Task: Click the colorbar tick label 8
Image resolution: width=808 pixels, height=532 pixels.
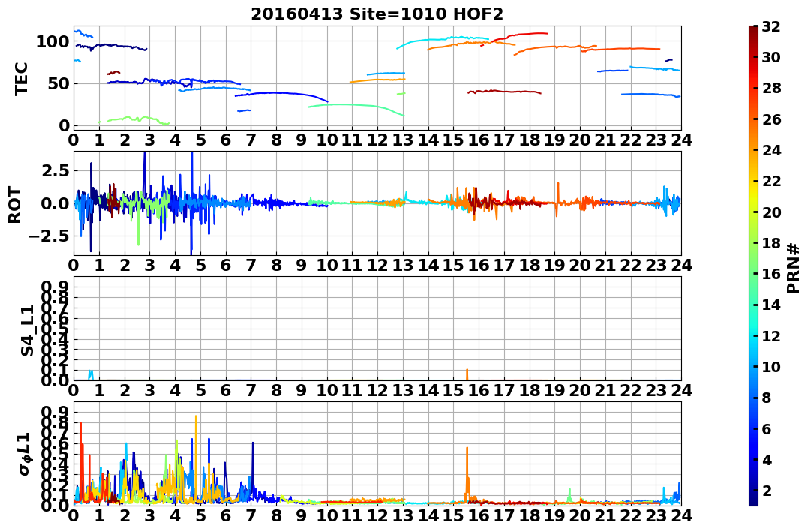Action: coord(767,398)
